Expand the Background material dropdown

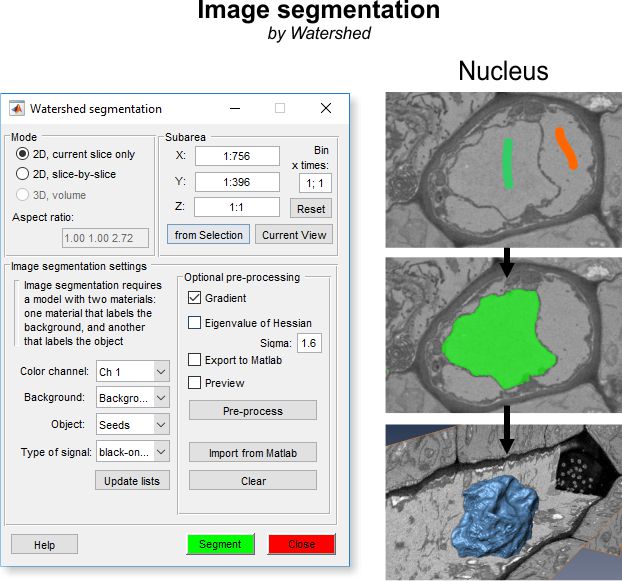click(x=133, y=398)
